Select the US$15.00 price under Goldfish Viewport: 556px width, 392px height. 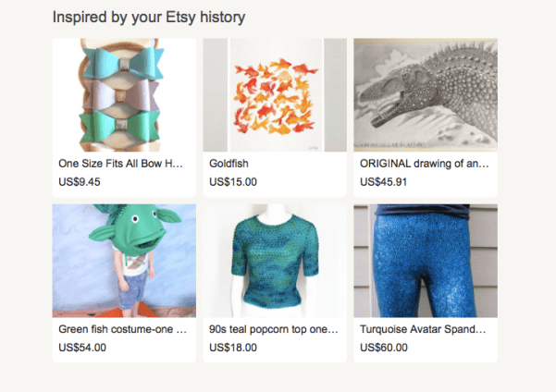(233, 181)
